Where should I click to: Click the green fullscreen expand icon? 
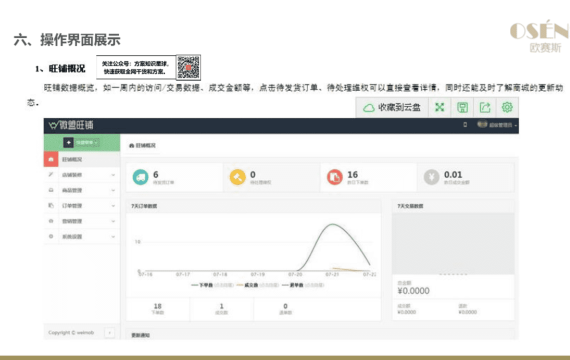coord(440,107)
